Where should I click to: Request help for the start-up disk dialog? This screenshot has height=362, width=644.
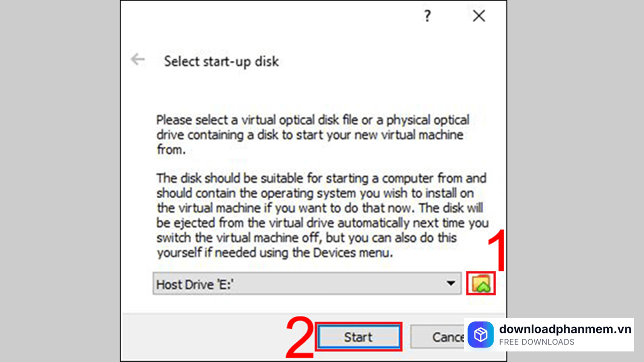coord(427,16)
